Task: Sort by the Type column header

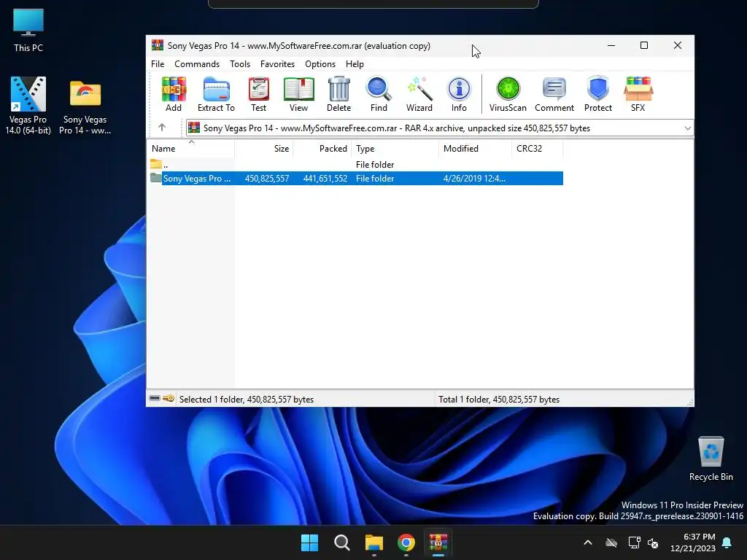Action: (395, 149)
